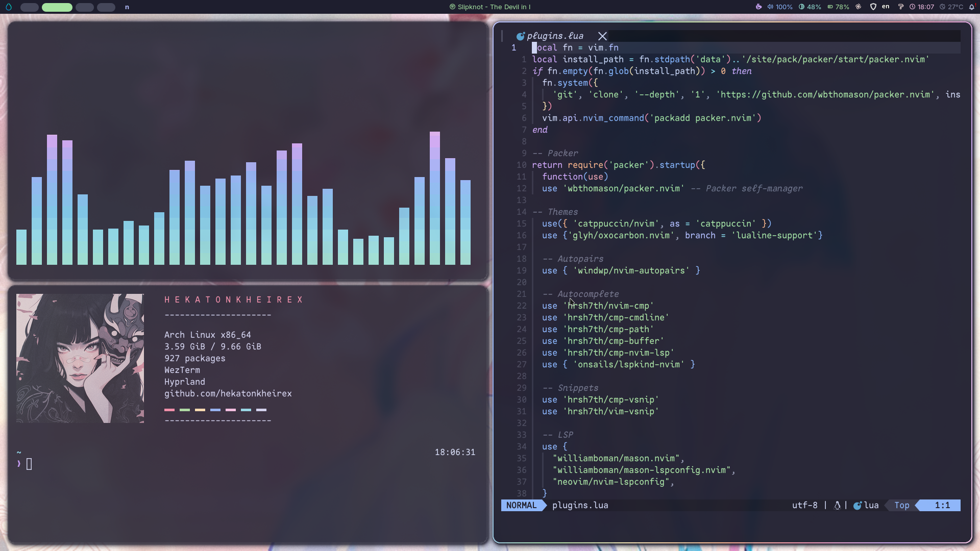980x551 pixels.
Task: Click the water drop launcher icon
Action: coord(8,7)
